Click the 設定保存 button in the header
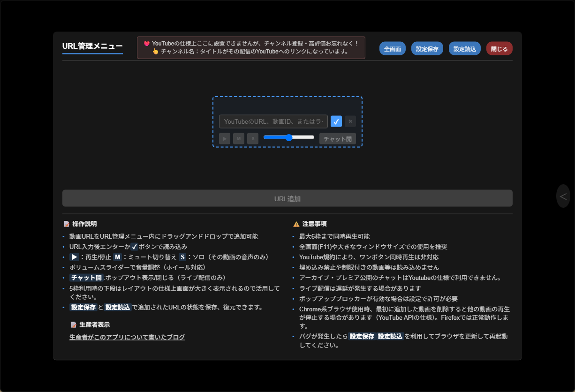The image size is (575, 392). [x=427, y=49]
